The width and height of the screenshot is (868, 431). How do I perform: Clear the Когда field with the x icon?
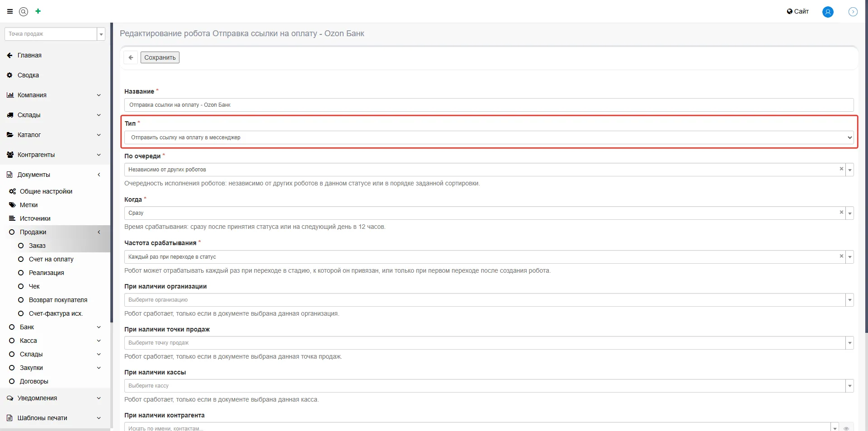pos(841,212)
